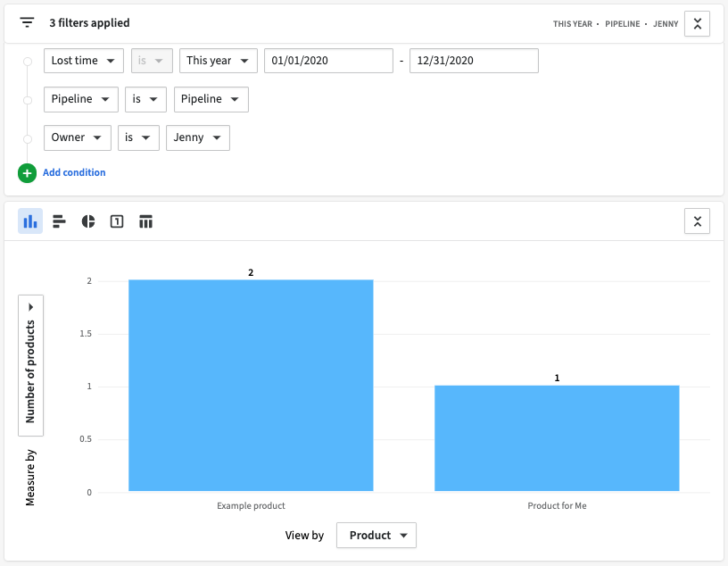Viewport: 728px width, 566px height.
Task: Select pie chart view
Action: [88, 221]
